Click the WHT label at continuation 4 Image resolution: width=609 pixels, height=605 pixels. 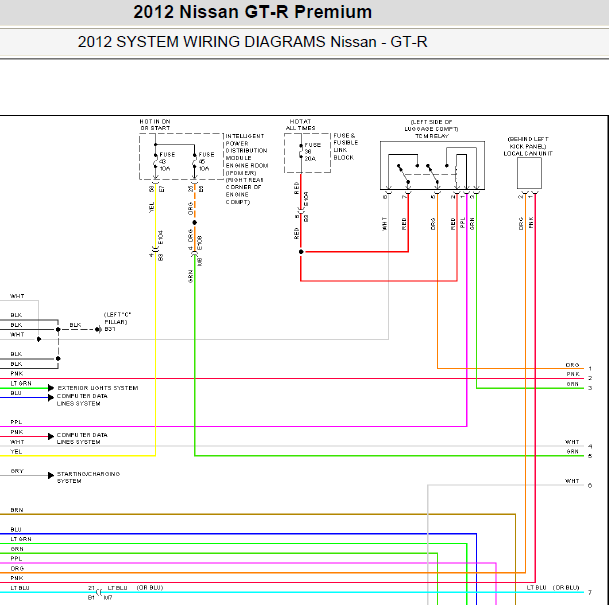[572, 442]
